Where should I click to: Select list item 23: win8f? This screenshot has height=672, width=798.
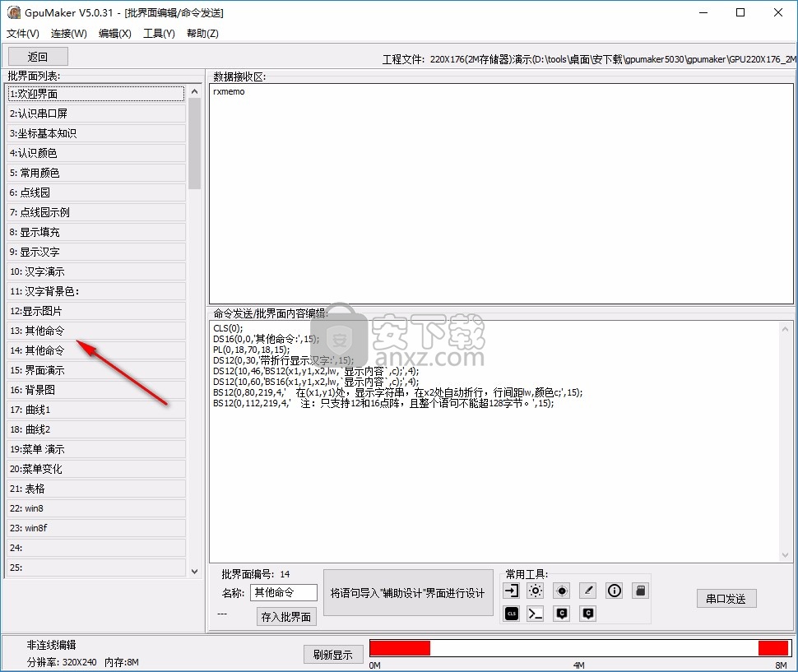tap(97, 529)
